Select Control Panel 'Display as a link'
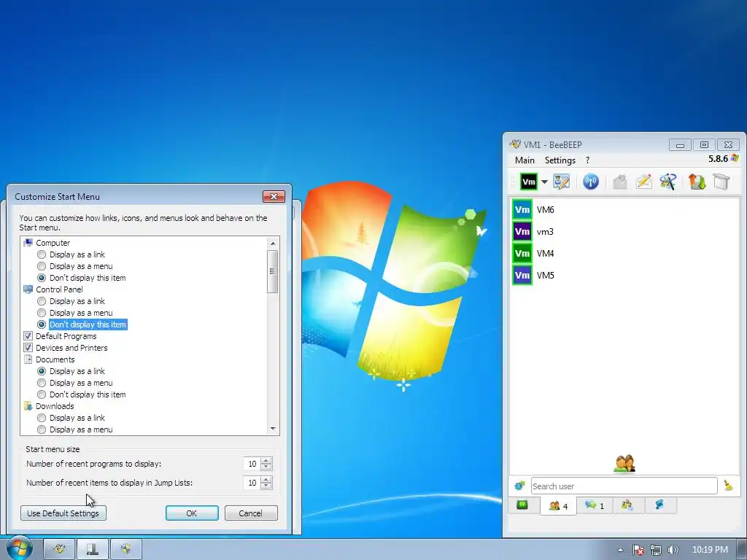The width and height of the screenshot is (747, 560). (x=42, y=301)
